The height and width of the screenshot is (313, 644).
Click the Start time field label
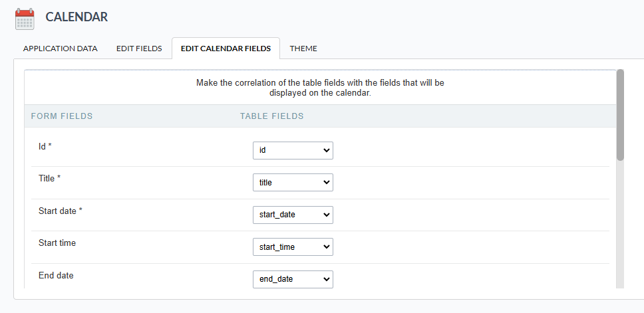pyautogui.click(x=57, y=243)
